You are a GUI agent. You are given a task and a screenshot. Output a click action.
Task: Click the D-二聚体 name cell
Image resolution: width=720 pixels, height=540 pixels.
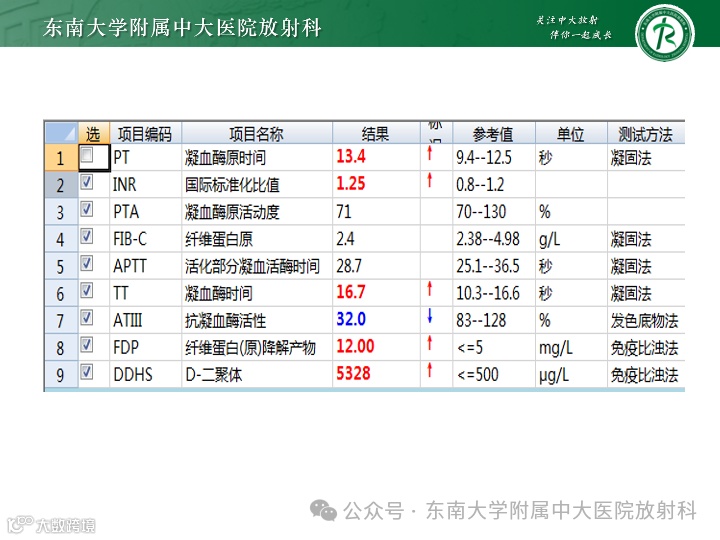257,374
